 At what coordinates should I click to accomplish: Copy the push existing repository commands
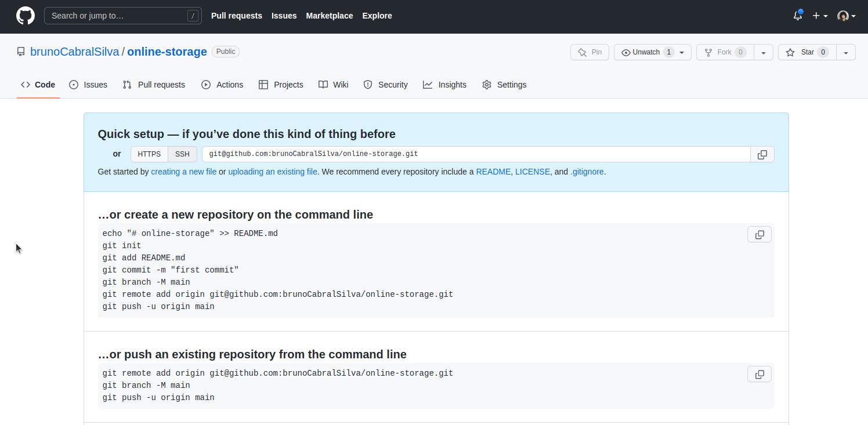pyautogui.click(x=759, y=374)
